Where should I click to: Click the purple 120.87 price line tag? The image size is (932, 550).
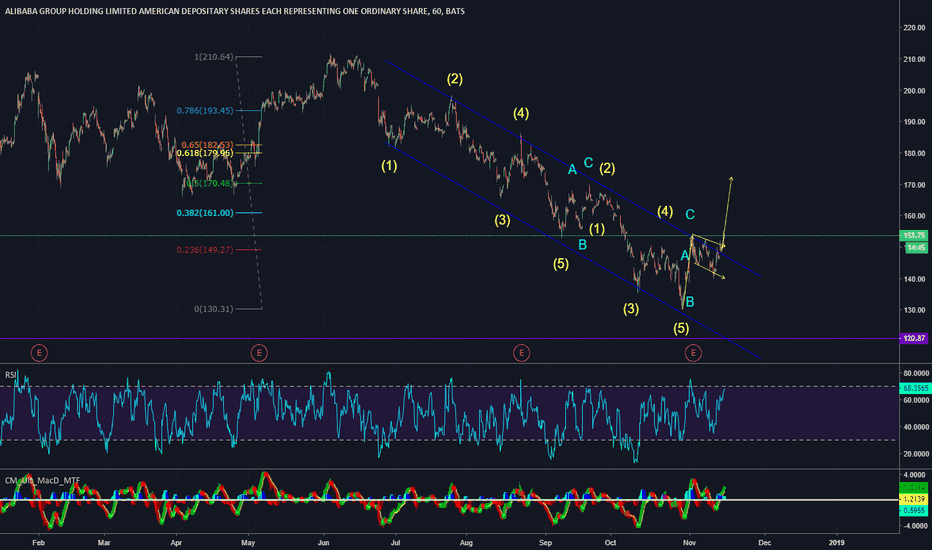click(914, 338)
